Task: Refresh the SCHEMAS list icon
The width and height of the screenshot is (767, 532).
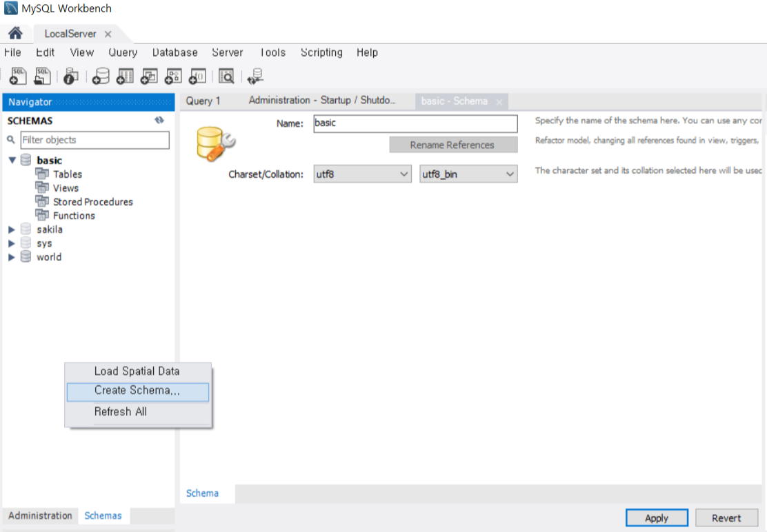Action: coord(159,120)
